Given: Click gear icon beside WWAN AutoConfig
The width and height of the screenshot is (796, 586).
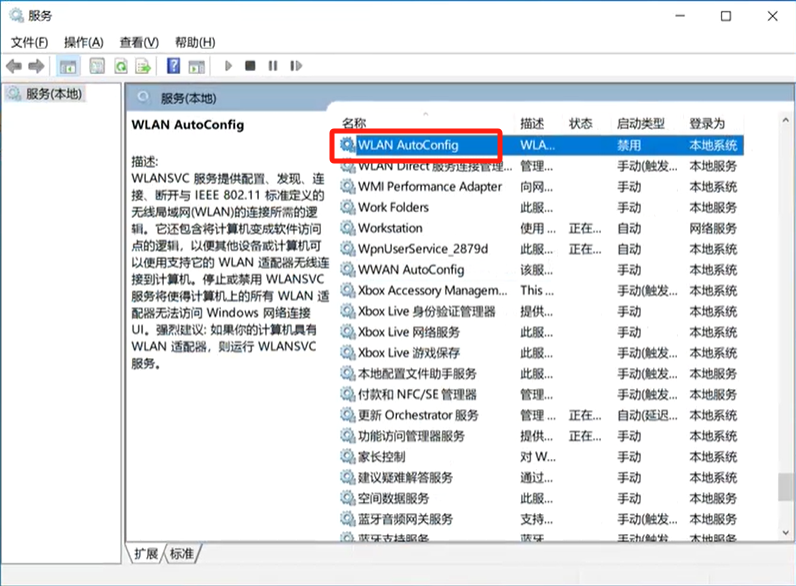Looking at the screenshot, I should pos(347,270).
